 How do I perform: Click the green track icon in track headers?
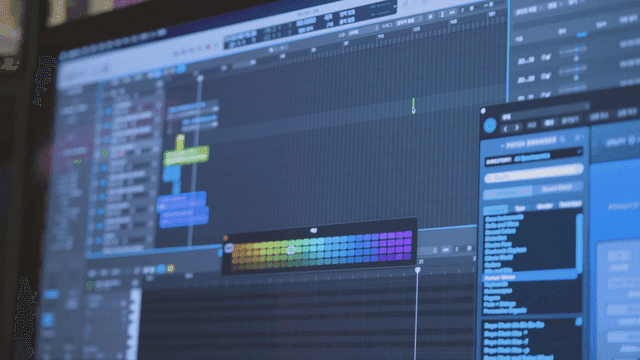[x=105, y=154]
